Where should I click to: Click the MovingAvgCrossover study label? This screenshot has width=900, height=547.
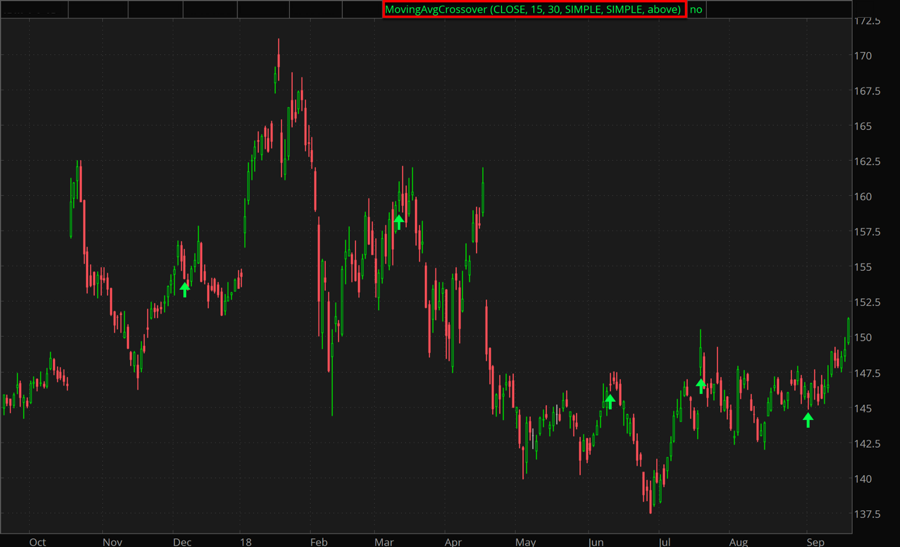533,9
